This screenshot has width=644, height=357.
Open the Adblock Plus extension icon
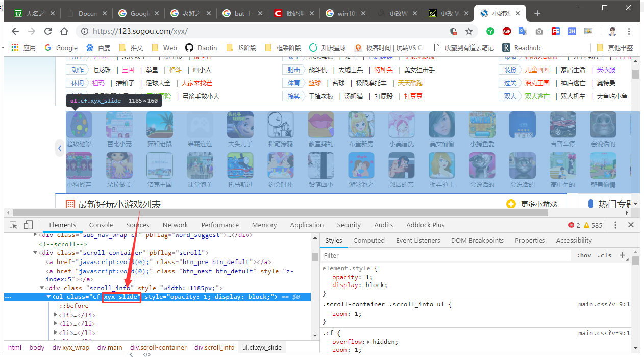click(506, 32)
